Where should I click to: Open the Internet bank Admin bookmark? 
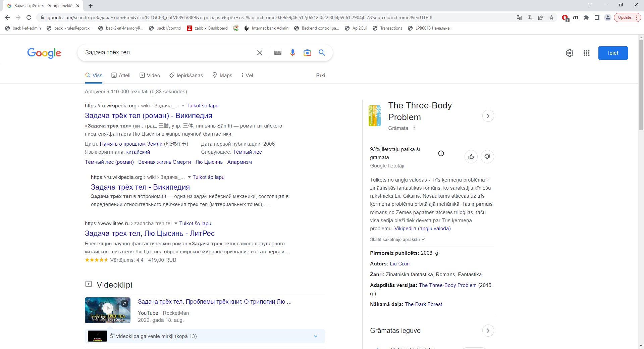pos(266,28)
